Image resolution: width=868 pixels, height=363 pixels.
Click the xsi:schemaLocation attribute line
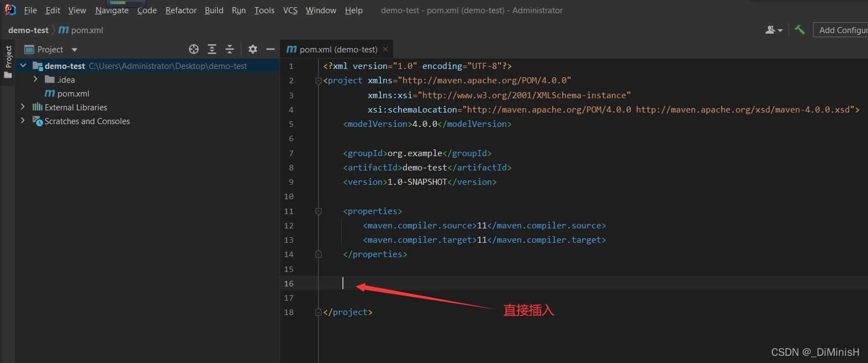coord(613,110)
